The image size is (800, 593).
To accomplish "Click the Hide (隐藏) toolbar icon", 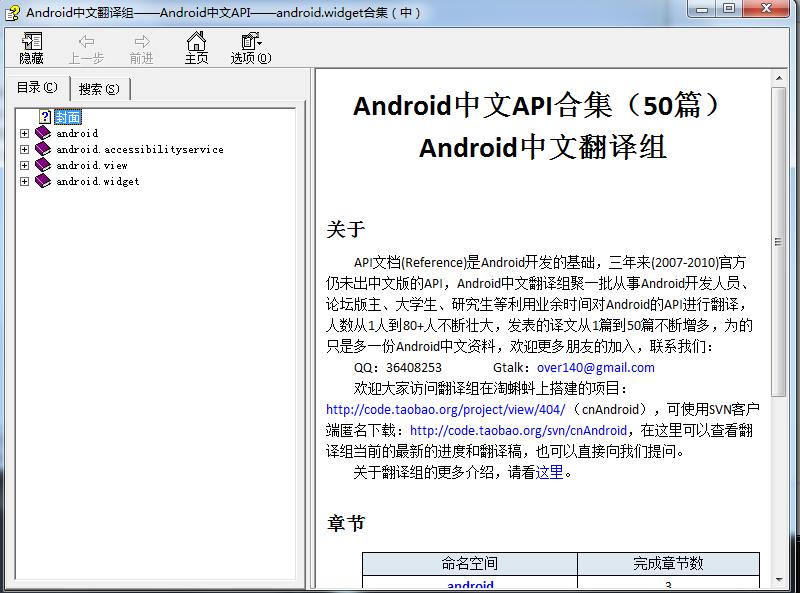I will click(x=32, y=42).
